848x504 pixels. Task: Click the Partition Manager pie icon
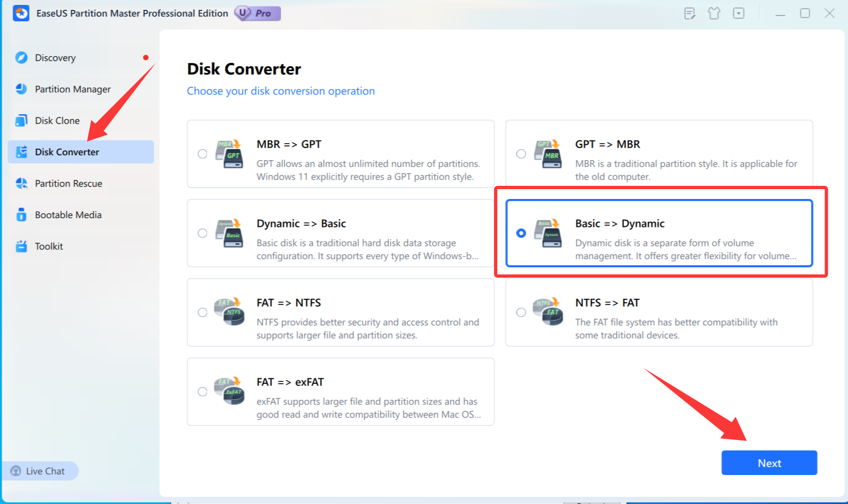tap(21, 89)
